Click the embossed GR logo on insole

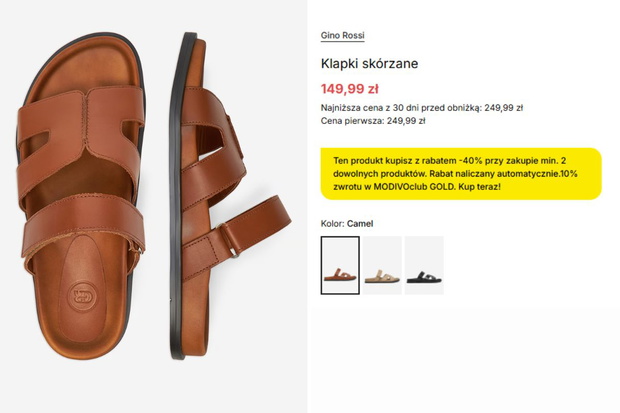pyautogui.click(x=82, y=296)
